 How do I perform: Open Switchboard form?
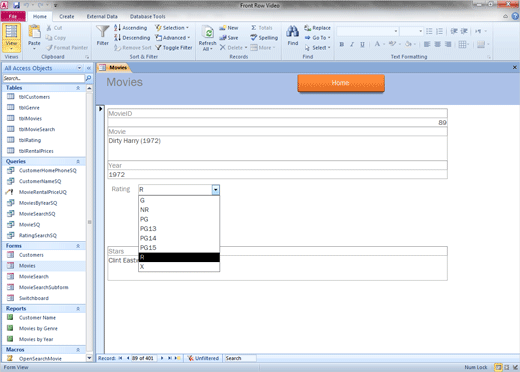[x=33, y=298]
